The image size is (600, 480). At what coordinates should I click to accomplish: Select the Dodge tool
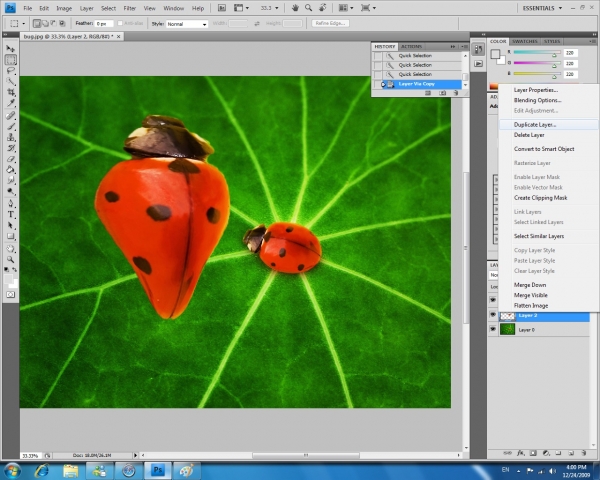pyautogui.click(x=11, y=191)
